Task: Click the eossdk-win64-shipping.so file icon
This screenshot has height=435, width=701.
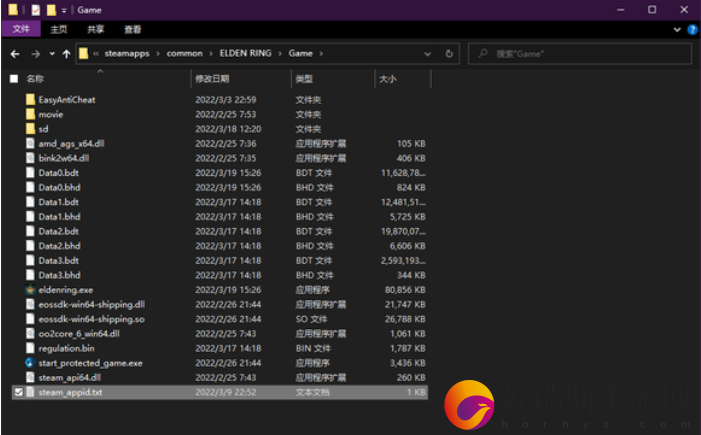Action: 30,319
